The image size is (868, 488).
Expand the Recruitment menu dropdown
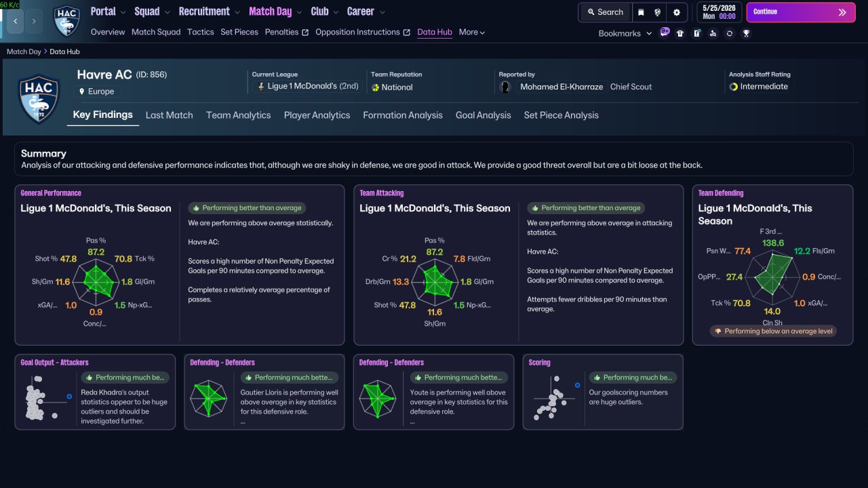237,12
